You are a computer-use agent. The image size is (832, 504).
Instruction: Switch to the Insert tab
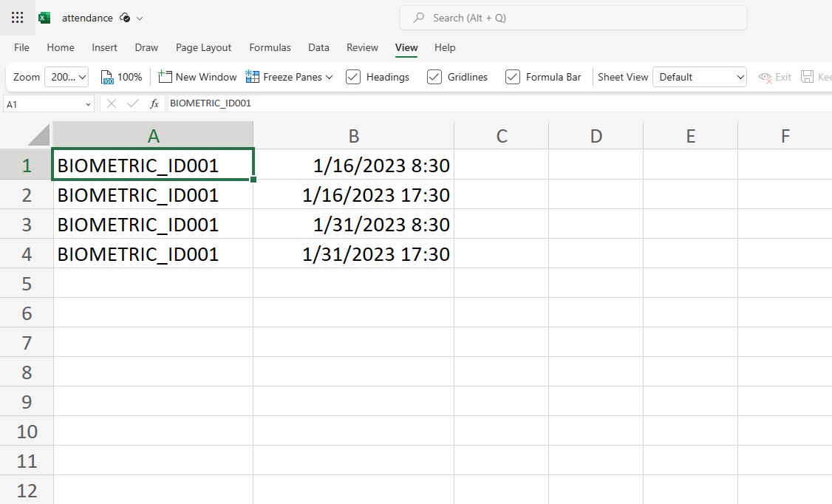[104, 47]
